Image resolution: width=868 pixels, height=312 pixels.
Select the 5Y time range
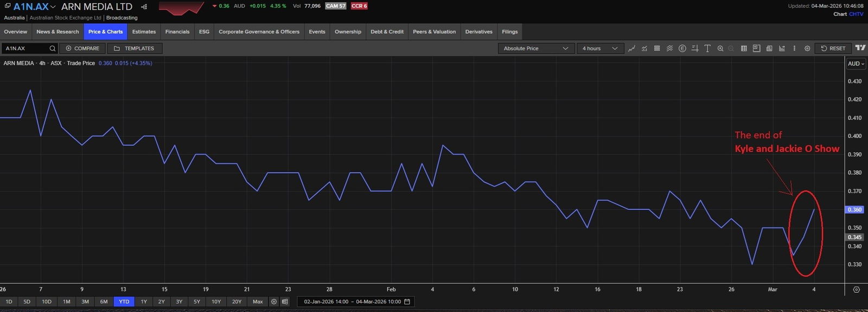pos(197,302)
